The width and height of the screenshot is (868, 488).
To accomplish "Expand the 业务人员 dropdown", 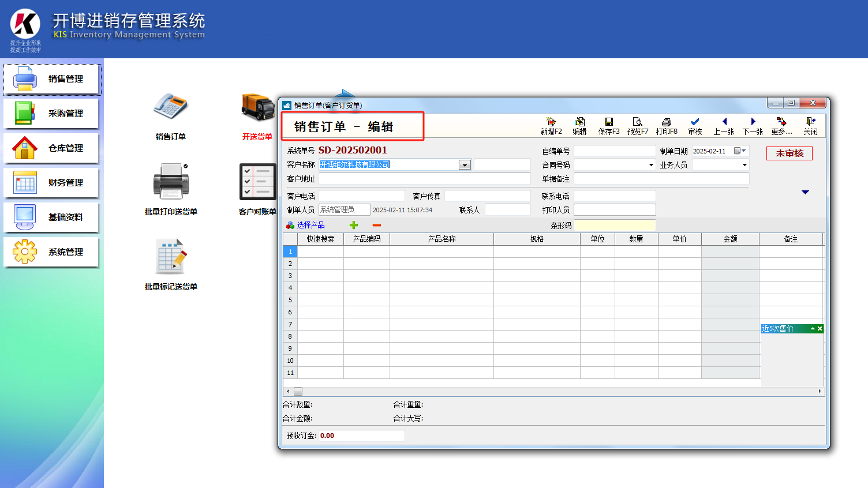I will 744,165.
